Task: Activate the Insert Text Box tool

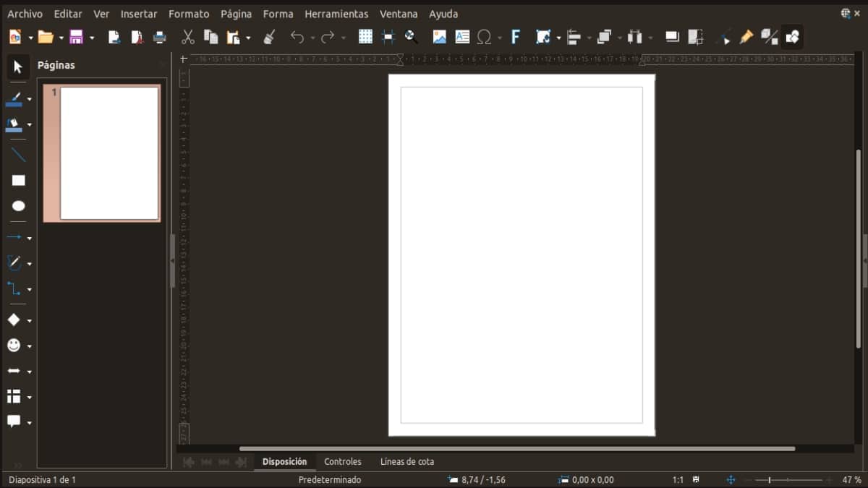Action: coord(462,36)
